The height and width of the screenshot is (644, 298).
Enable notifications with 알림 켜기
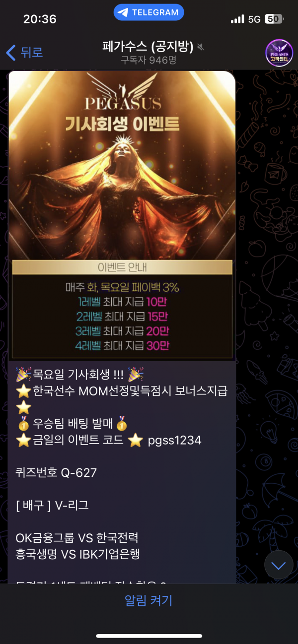click(x=149, y=601)
